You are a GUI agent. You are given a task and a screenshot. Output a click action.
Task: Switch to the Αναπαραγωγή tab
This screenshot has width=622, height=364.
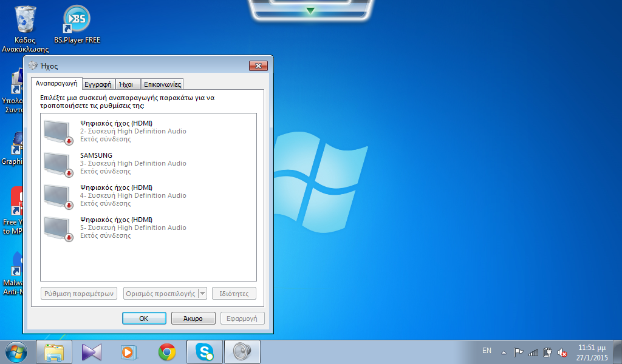(56, 84)
